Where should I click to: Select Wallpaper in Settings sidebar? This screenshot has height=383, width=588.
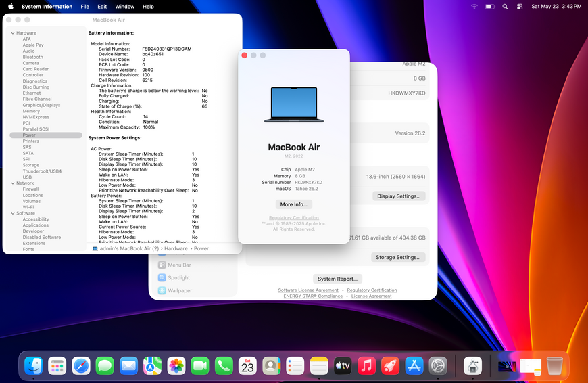point(176,290)
